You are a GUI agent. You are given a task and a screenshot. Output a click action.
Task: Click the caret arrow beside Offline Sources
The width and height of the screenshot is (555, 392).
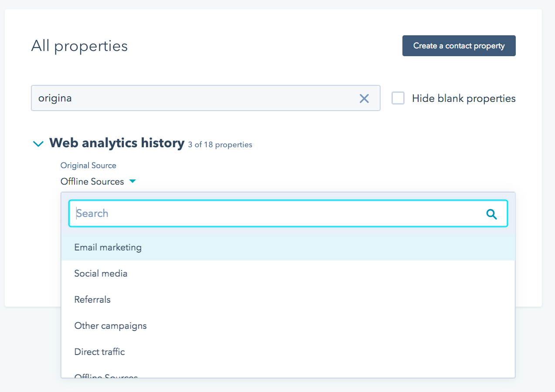pyautogui.click(x=133, y=181)
